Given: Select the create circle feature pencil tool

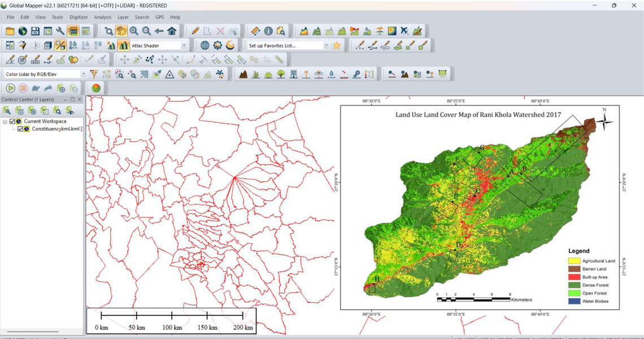Looking at the screenshot, I should (x=423, y=45).
